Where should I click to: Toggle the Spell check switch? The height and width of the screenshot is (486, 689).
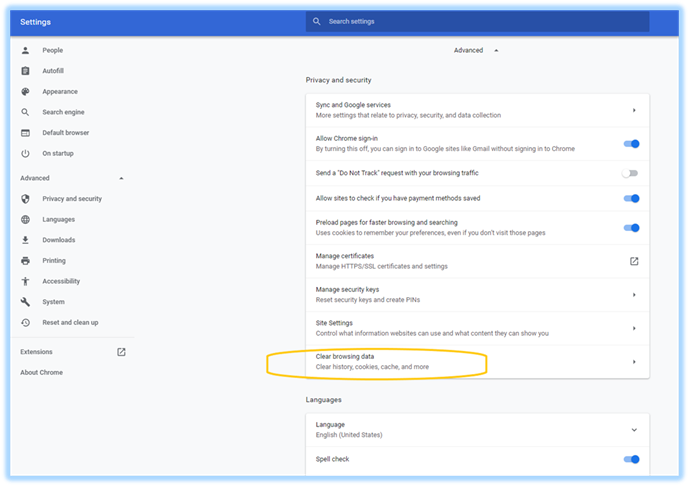point(631,459)
